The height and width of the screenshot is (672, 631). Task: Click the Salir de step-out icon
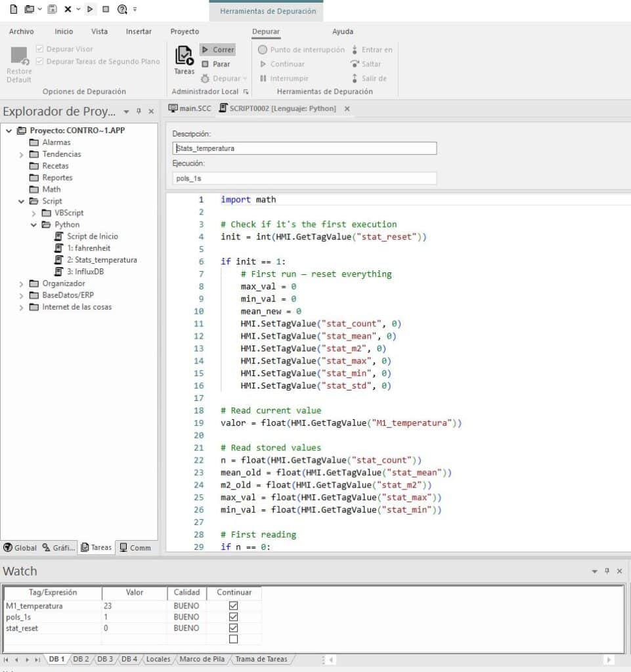click(355, 79)
